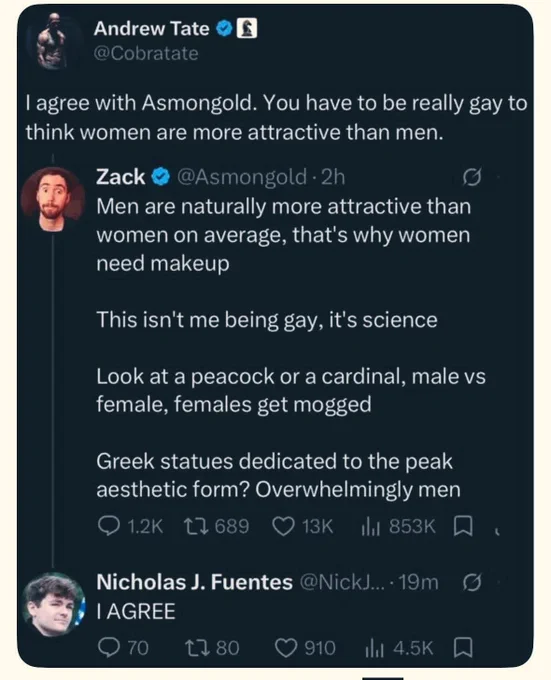The image size is (551, 680).
Task: Click the @Cobratate handle
Action: click(146, 53)
